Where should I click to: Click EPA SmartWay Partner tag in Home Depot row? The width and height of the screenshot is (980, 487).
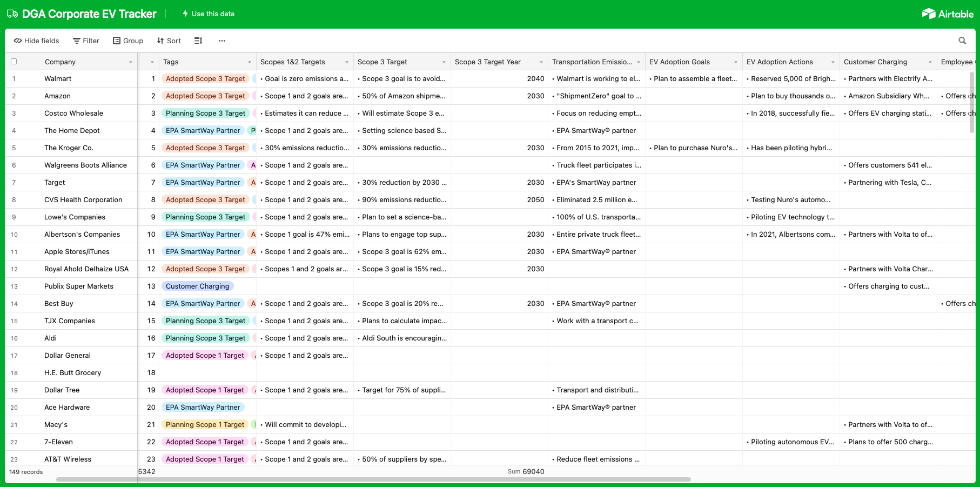pos(203,130)
